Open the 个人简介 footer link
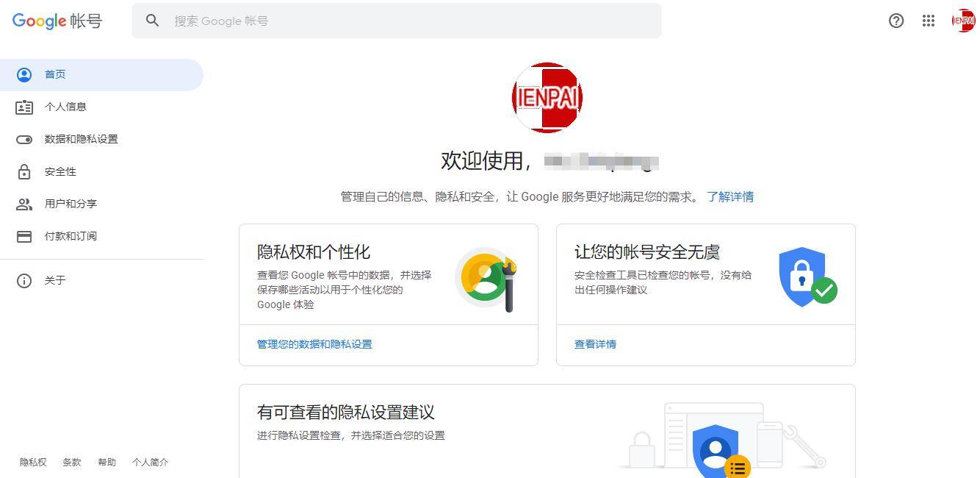Viewport: 980px width, 478px height. point(150,463)
